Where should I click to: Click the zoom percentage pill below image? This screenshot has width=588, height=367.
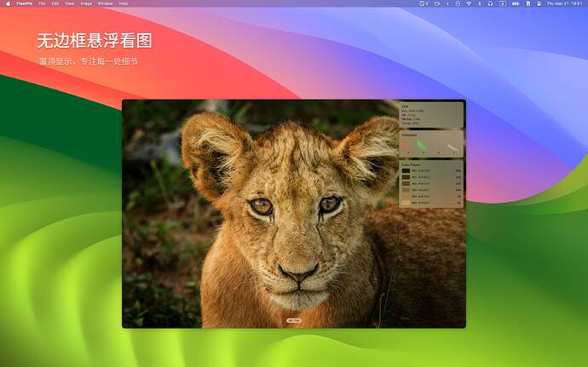click(294, 320)
